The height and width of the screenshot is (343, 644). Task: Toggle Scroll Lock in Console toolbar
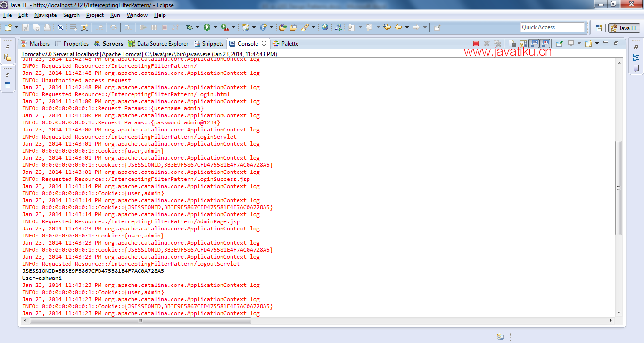point(522,43)
